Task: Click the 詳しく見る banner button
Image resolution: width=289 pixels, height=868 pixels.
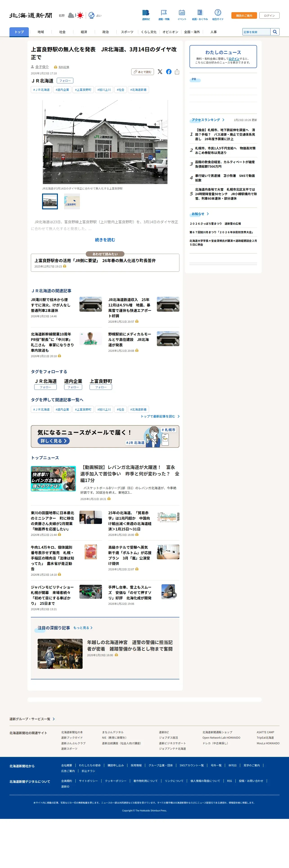Action: pyautogui.click(x=54, y=441)
